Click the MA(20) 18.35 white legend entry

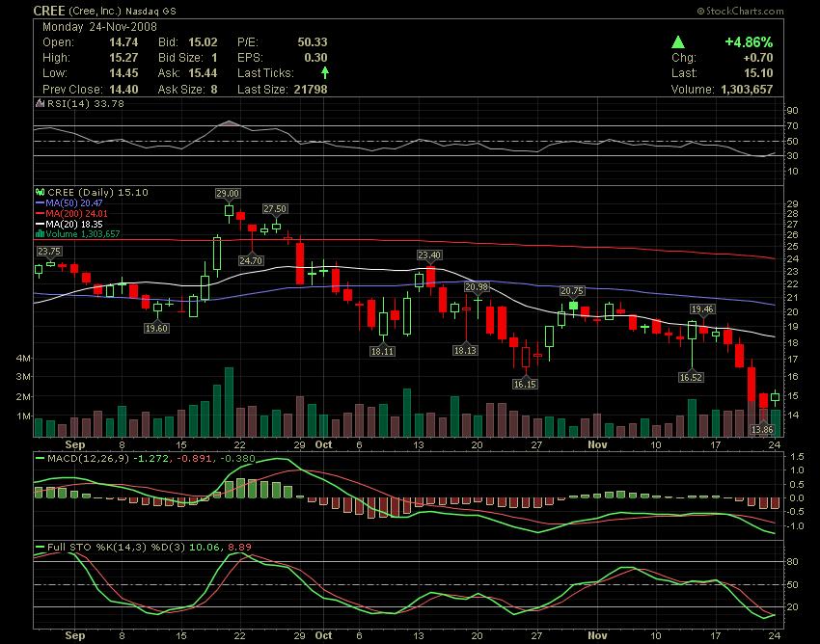point(69,224)
